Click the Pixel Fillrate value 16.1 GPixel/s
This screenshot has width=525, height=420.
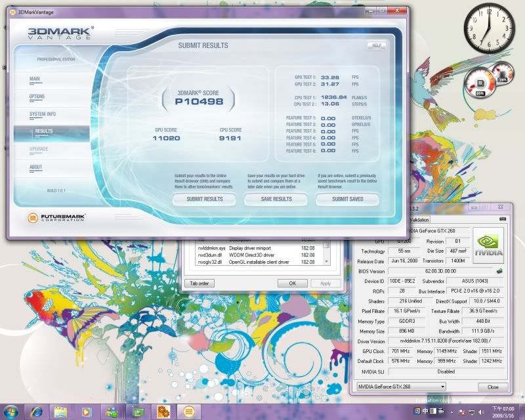[406, 311]
